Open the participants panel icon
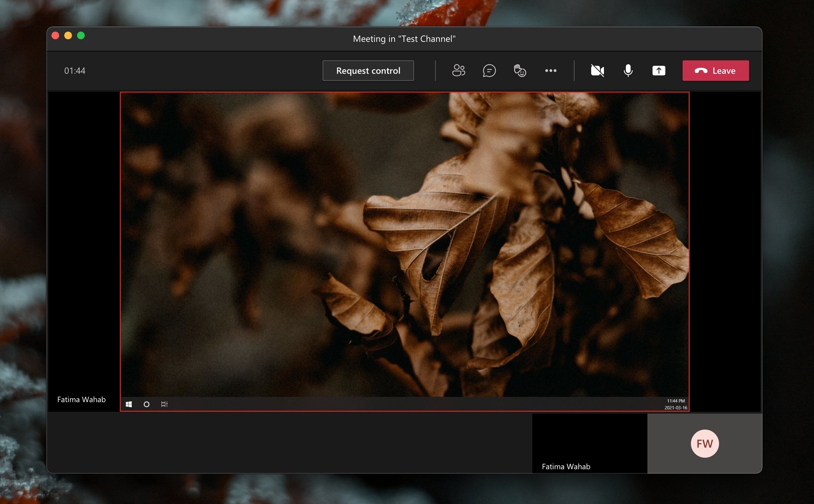Image resolution: width=814 pixels, height=504 pixels. (458, 70)
